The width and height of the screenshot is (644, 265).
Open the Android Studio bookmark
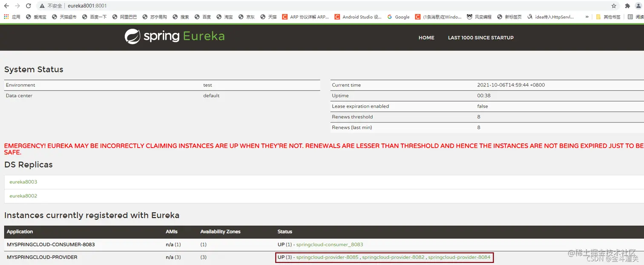(x=358, y=17)
